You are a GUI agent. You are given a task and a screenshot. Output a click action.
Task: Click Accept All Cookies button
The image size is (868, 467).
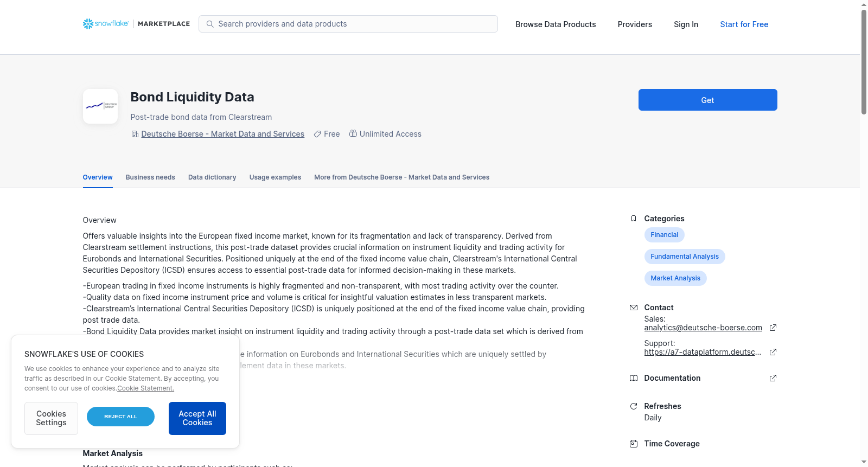[197, 418]
